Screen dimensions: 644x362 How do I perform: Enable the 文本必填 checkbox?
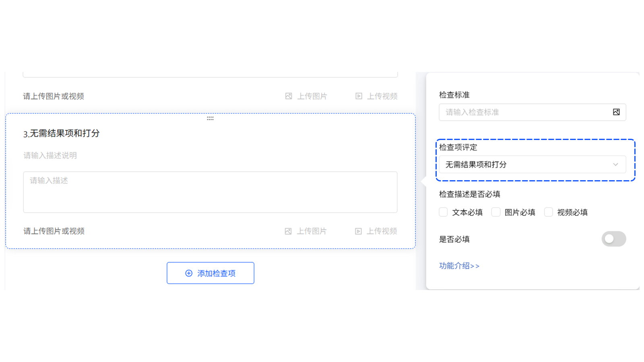443,212
